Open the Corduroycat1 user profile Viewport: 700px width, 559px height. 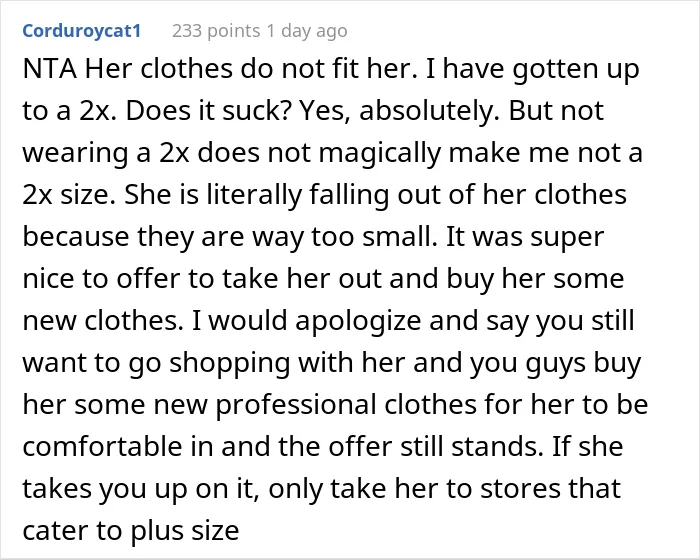click(82, 31)
